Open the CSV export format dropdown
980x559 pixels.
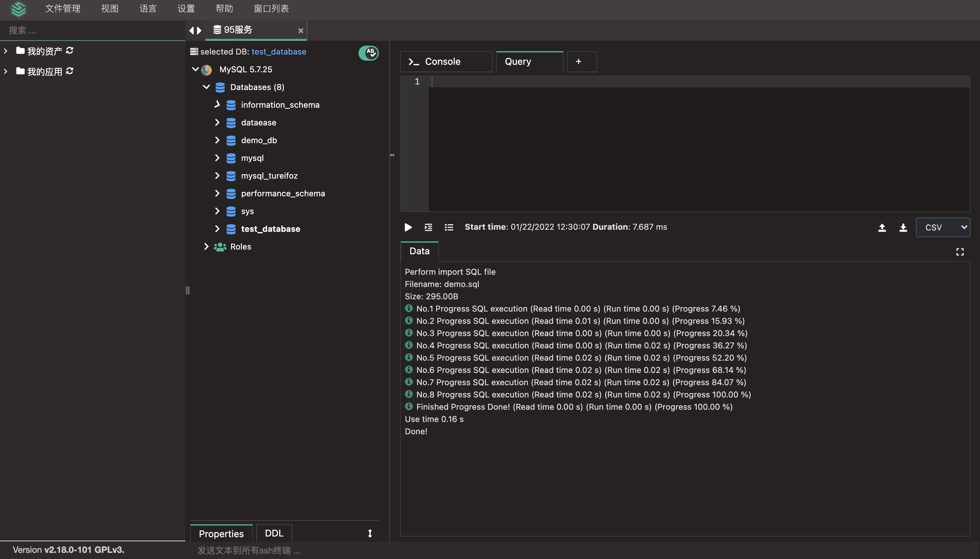(943, 227)
